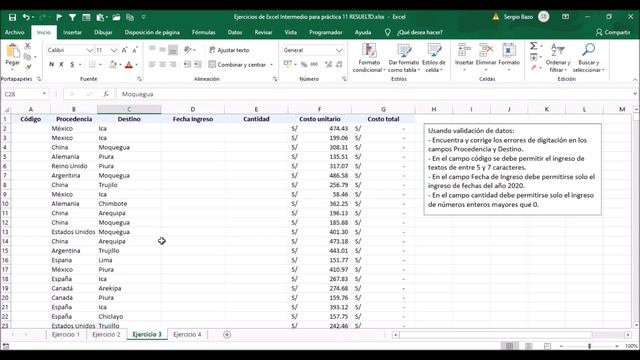Apply thousands separator style
The width and height of the screenshot is (640, 360).
[314, 64]
